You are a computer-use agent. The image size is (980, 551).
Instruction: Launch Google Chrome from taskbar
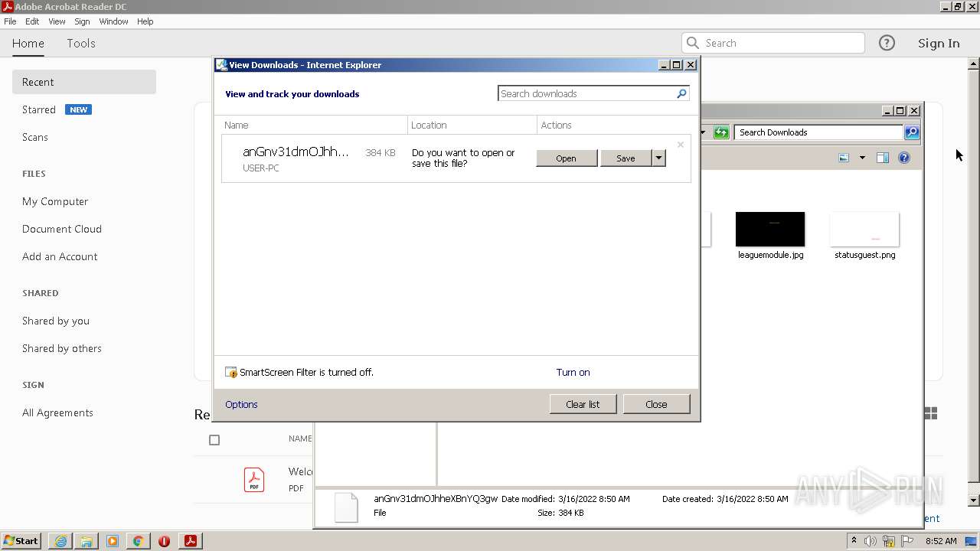point(139,540)
